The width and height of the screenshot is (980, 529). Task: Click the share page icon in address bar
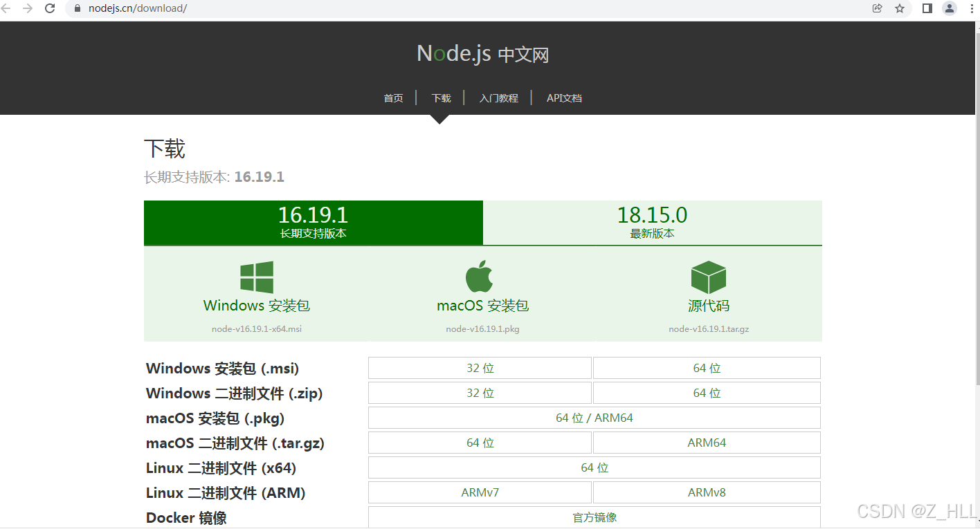pyautogui.click(x=878, y=8)
